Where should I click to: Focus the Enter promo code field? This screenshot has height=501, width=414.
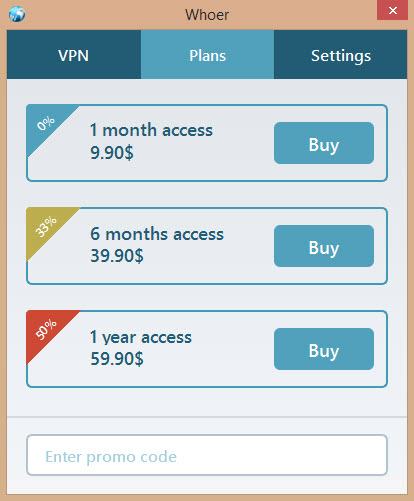coord(207,455)
